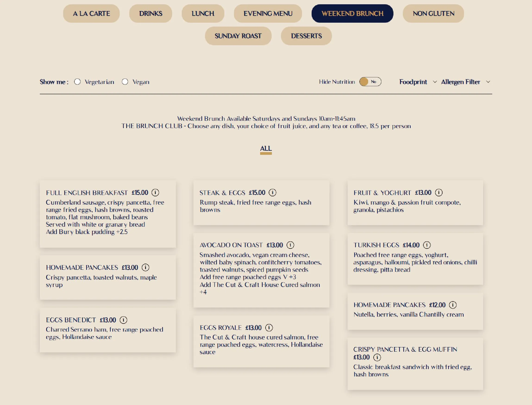
Task: Click THE BRUNCH CLUB offer text
Action: click(266, 126)
